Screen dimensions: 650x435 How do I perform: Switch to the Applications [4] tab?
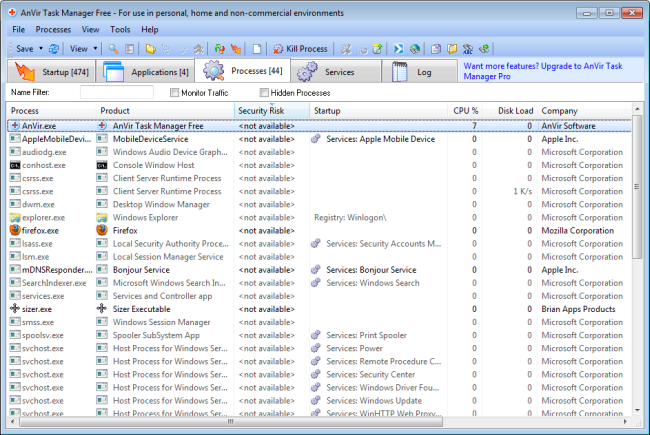click(146, 72)
